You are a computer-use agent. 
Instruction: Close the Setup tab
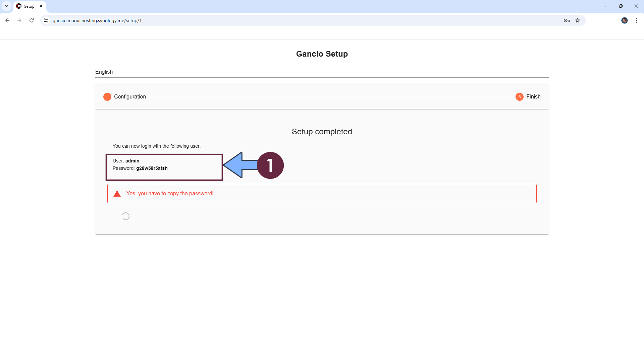point(41,6)
